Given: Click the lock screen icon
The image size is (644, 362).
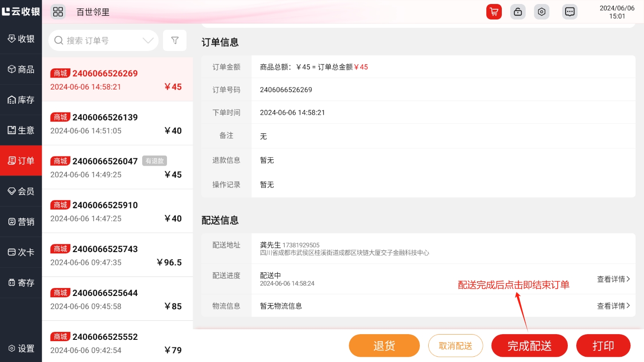Looking at the screenshot, I should point(517,12).
